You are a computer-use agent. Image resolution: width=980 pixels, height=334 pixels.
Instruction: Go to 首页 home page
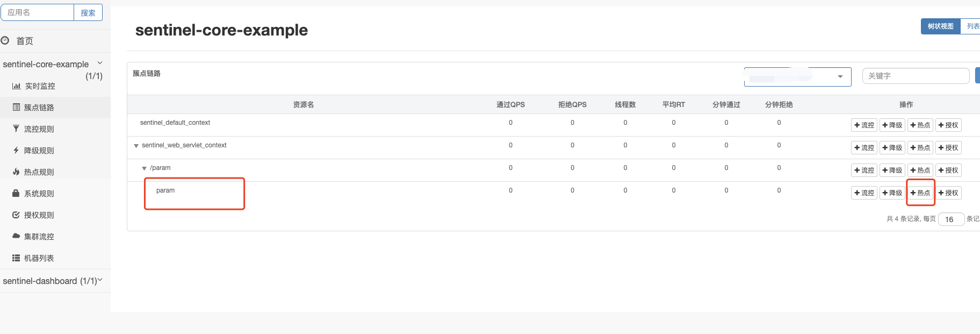25,41
